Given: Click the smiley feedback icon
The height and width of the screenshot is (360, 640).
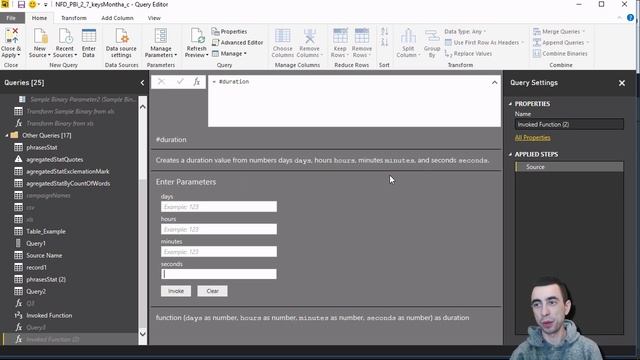Looking at the screenshot, I should click(33, 5).
